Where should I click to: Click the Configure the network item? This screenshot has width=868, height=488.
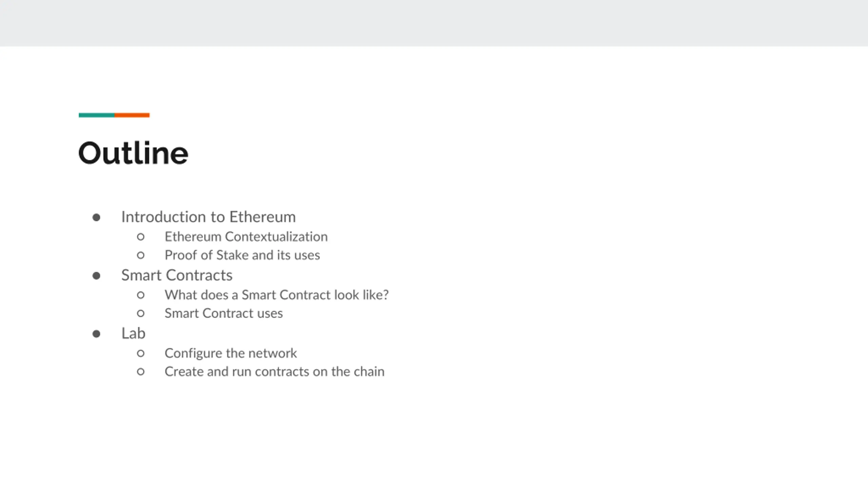[x=231, y=353]
